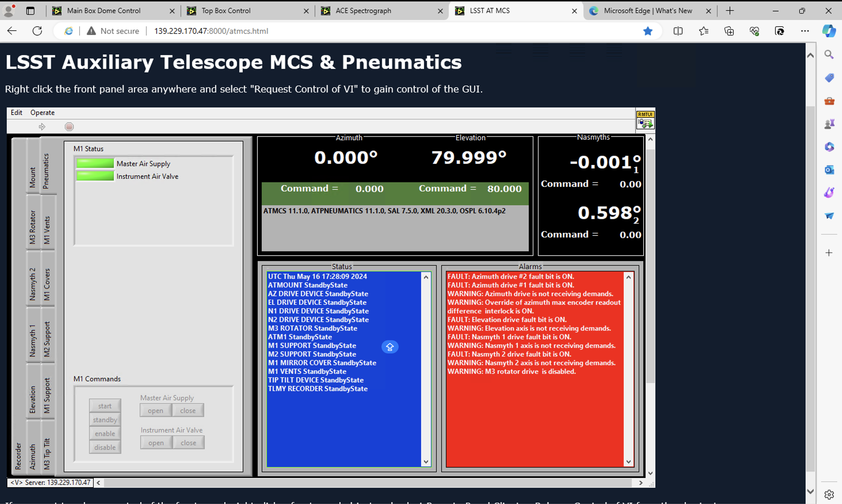The image size is (842, 504).
Task: Click the refresh page icon
Action: 37,31
